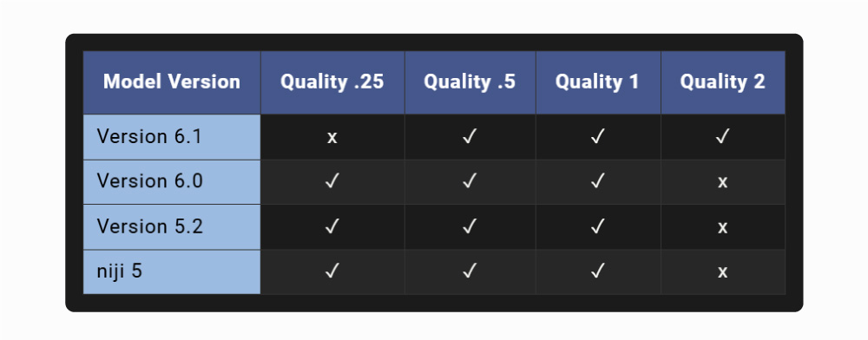
Task: Select the Quality .25 header cell
Action: (332, 82)
